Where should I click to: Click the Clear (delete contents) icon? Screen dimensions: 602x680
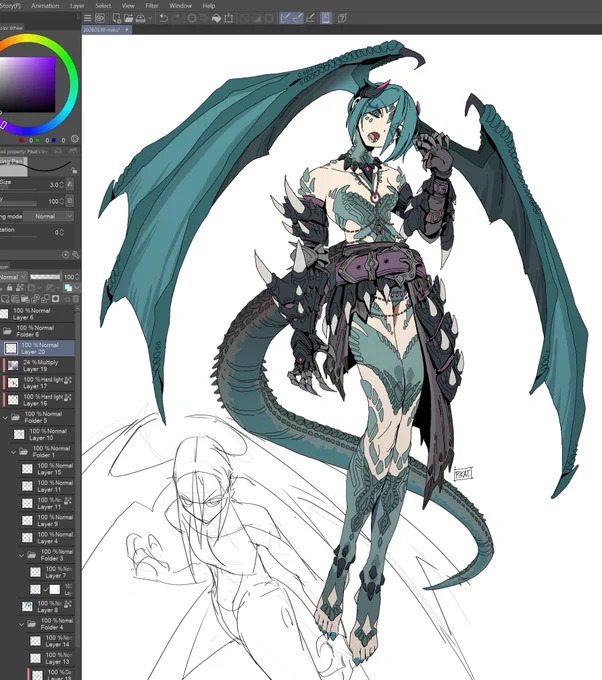point(192,18)
